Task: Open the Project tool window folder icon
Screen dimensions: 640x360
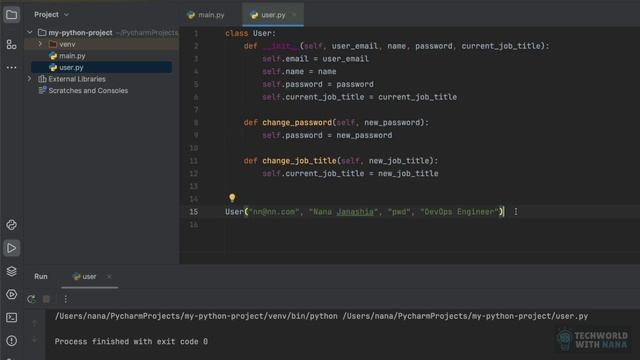Action: 11,15
